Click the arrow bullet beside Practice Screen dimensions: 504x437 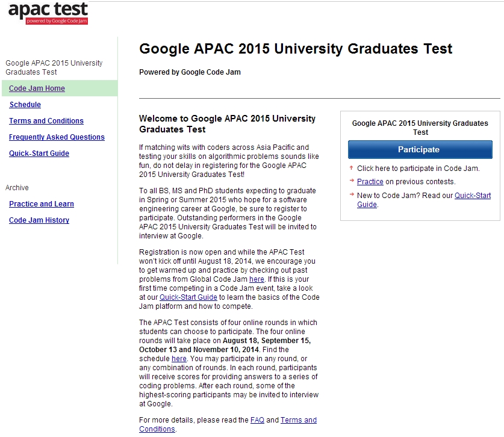point(352,181)
